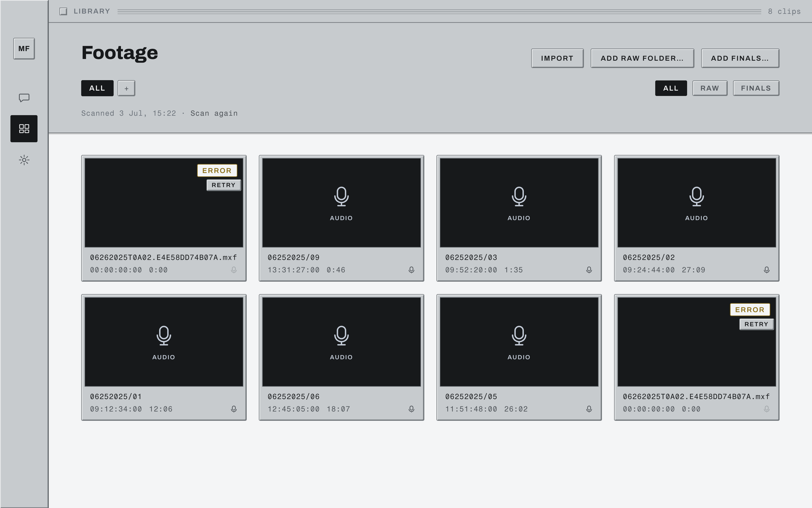The height and width of the screenshot is (508, 812).
Task: Click small mic icon on 06252025/01 card
Action: (234, 409)
